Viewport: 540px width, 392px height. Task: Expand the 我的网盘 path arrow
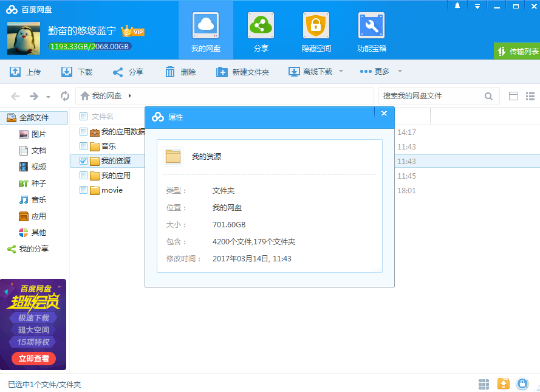130,96
